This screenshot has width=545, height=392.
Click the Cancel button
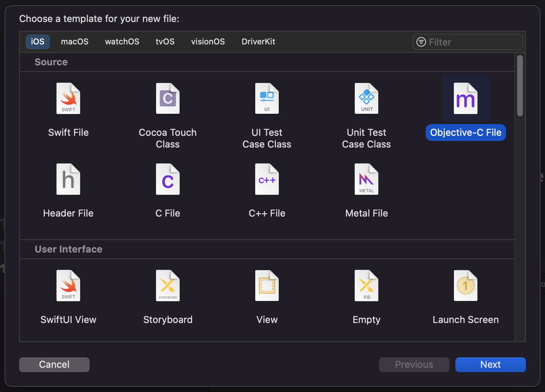pos(54,364)
